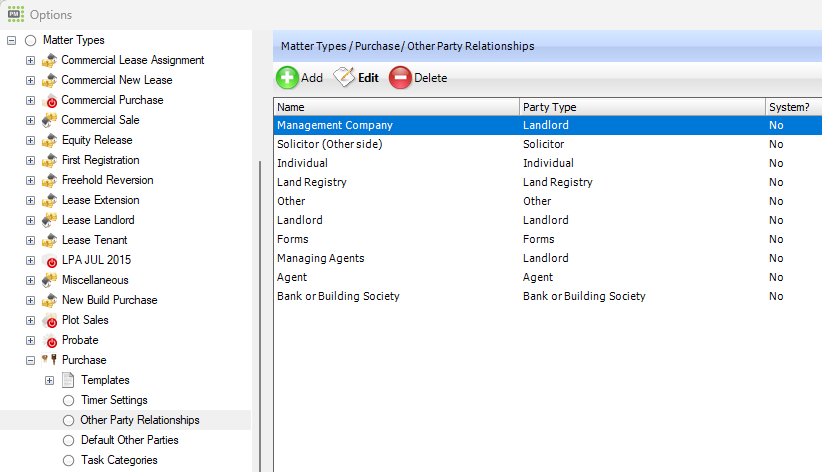822x472 pixels.
Task: Expand the Probate node
Action: pyautogui.click(x=30, y=340)
